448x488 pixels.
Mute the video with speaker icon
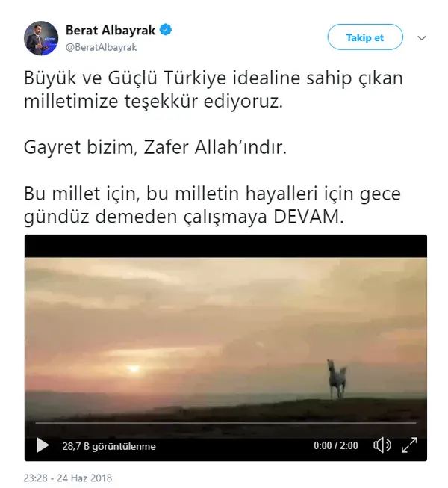pyautogui.click(x=382, y=445)
